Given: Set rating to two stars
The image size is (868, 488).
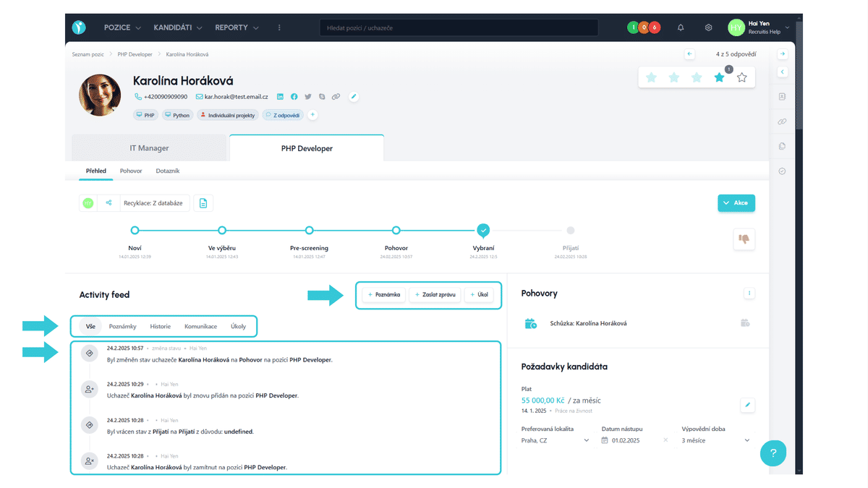Looking at the screenshot, I should pyautogui.click(x=673, y=77).
